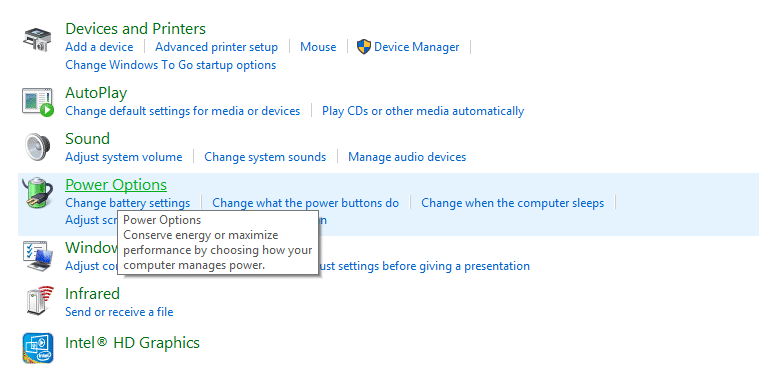Select the Mouse link
Viewport: 759px width, 370px height.
(x=318, y=47)
